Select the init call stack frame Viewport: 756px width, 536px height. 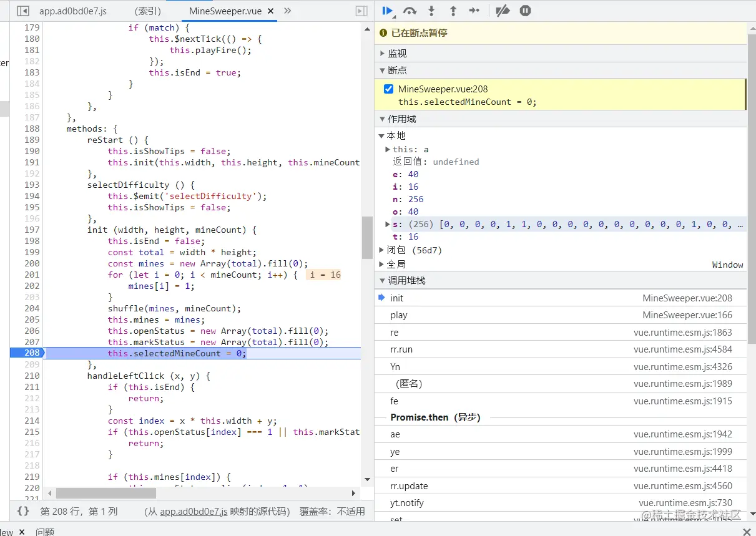[561, 298]
